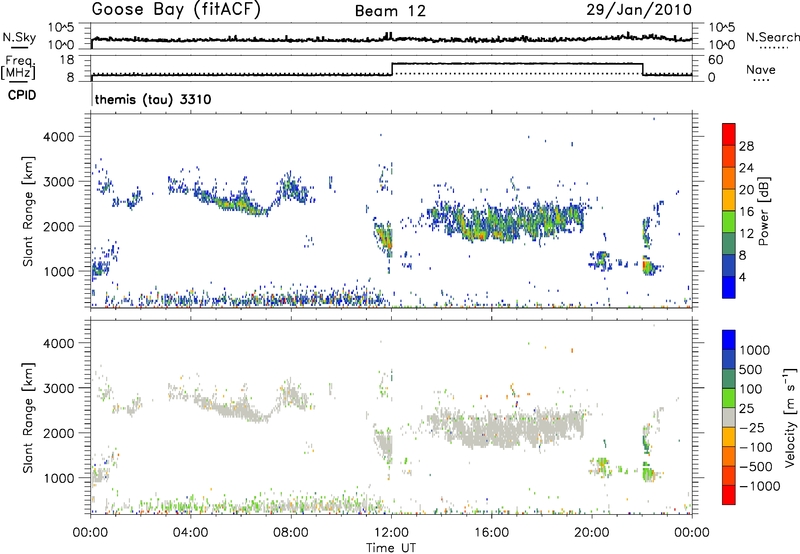
Task: Click the blue swatch atop velocity colorbar
Action: (729, 340)
